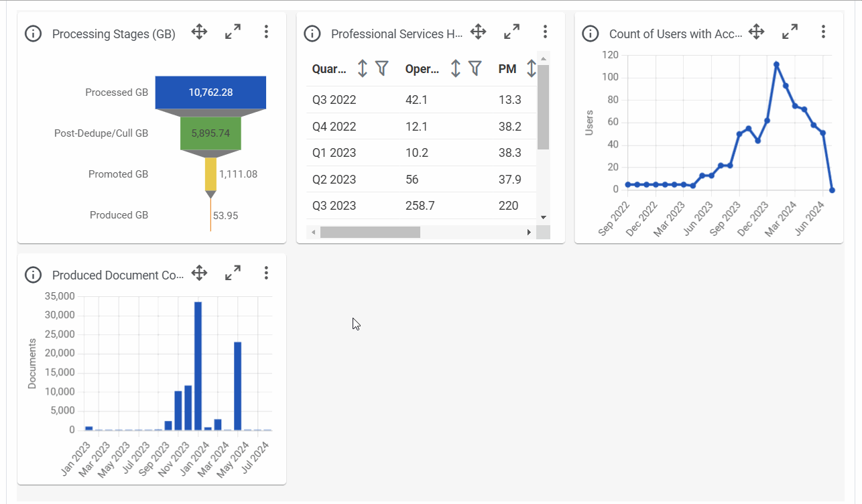Click the second tallest bar near May 2024
Image resolution: width=862 pixels, height=504 pixels.
pos(237,386)
